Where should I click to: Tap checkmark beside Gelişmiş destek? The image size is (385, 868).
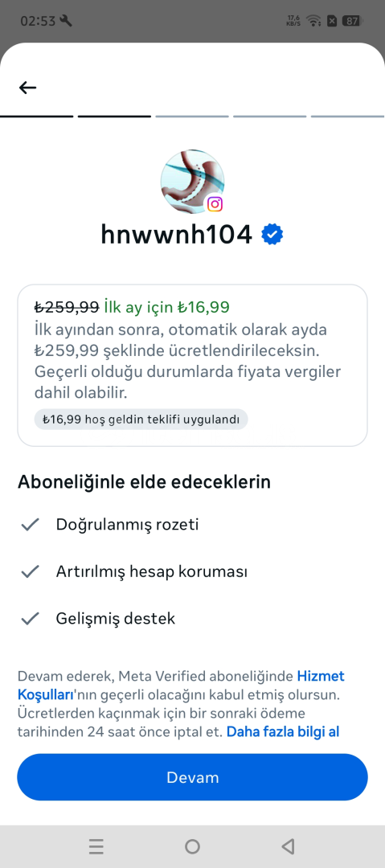pos(30,618)
